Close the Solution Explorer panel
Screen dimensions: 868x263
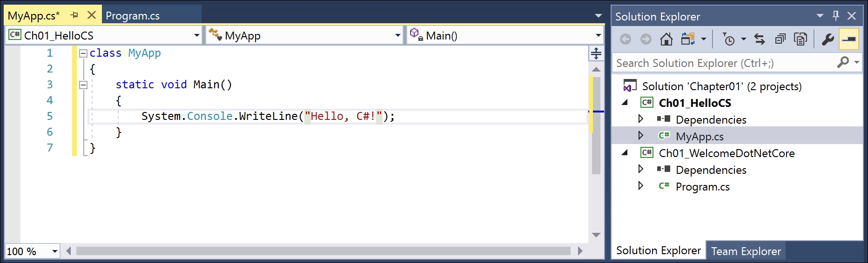click(852, 16)
